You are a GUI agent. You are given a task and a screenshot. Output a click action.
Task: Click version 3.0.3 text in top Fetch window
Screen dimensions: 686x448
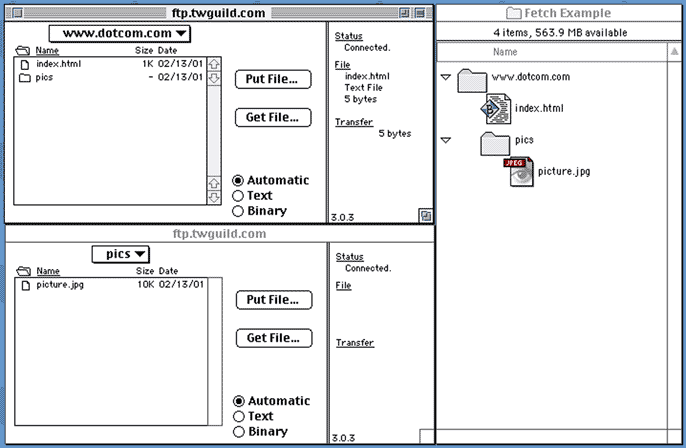[343, 217]
